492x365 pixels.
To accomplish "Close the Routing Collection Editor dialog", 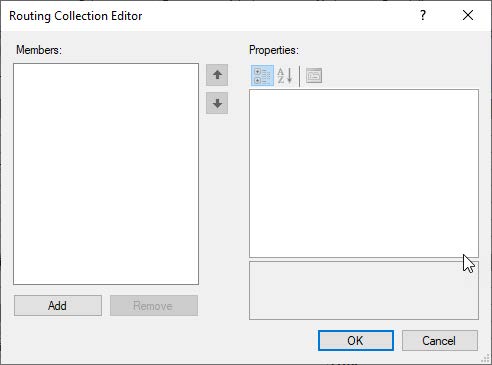I will click(x=468, y=15).
